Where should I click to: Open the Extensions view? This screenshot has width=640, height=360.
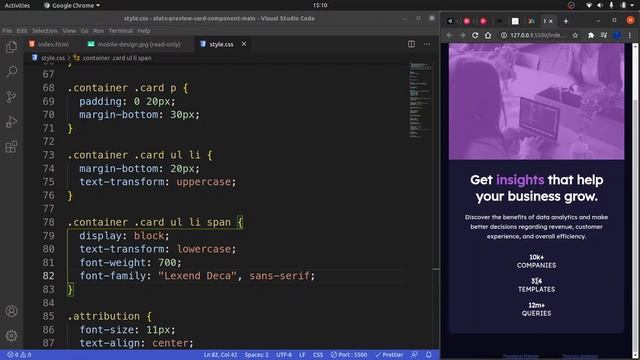[11, 147]
